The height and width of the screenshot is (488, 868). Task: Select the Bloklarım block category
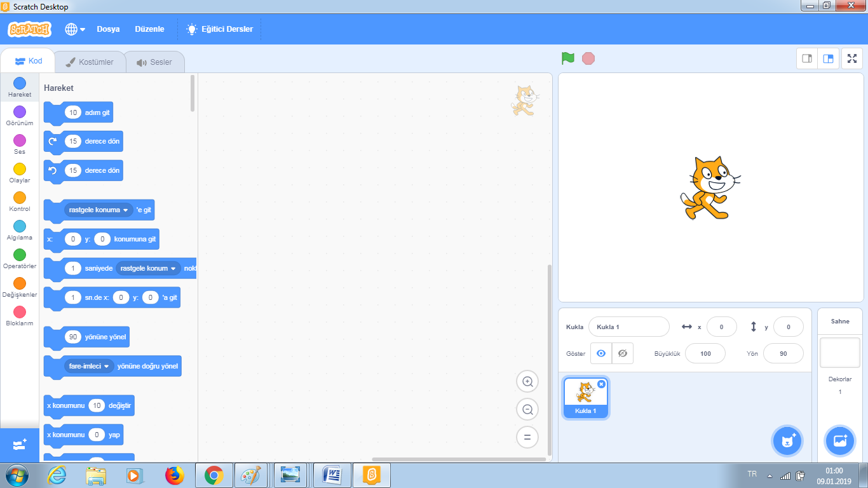(x=20, y=316)
